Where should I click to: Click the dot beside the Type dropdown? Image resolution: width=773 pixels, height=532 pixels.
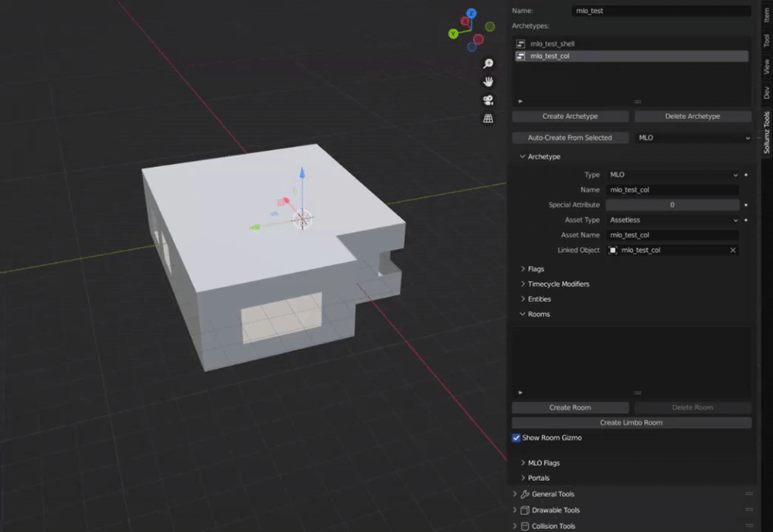coord(746,175)
